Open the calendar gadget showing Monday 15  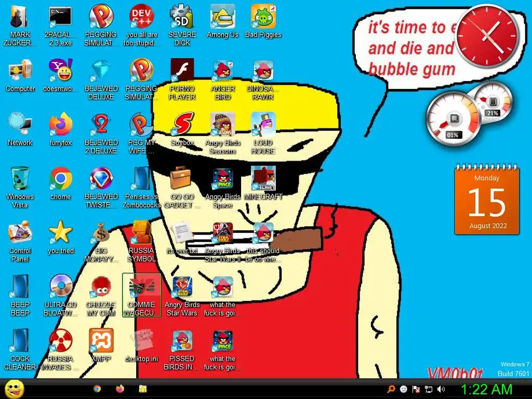click(487, 199)
